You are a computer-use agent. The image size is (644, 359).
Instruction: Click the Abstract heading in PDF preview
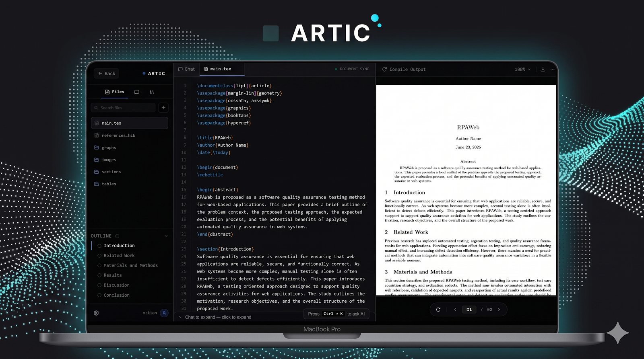[x=468, y=161]
